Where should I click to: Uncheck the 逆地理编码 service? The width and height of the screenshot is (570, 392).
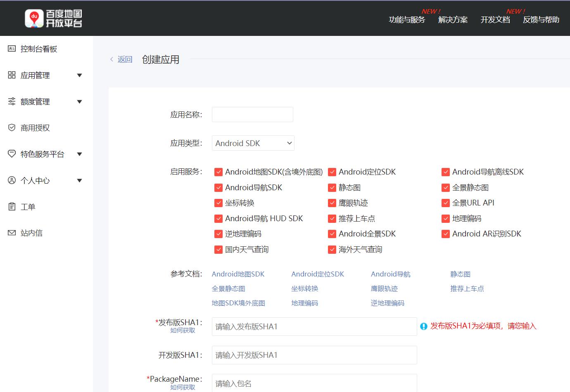tap(218, 234)
